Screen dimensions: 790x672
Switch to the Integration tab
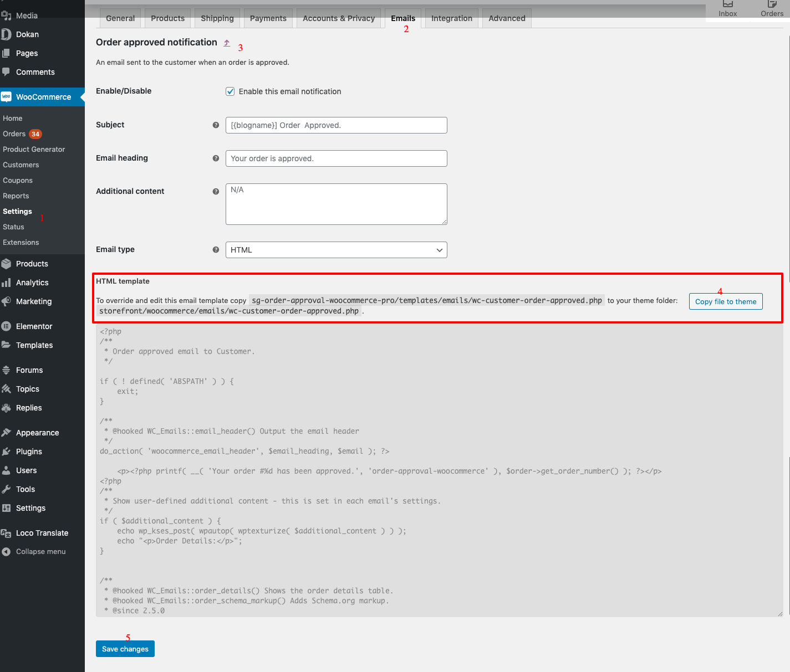pos(451,18)
